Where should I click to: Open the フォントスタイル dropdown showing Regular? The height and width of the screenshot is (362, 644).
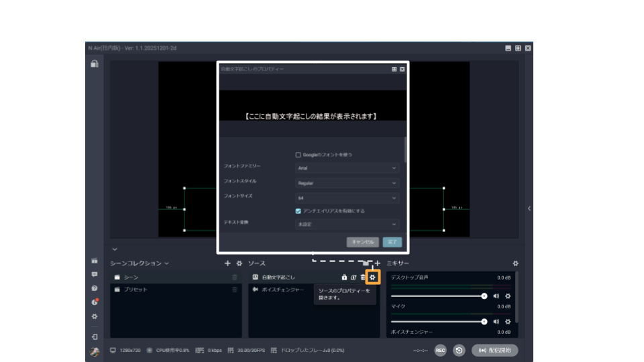click(x=347, y=183)
